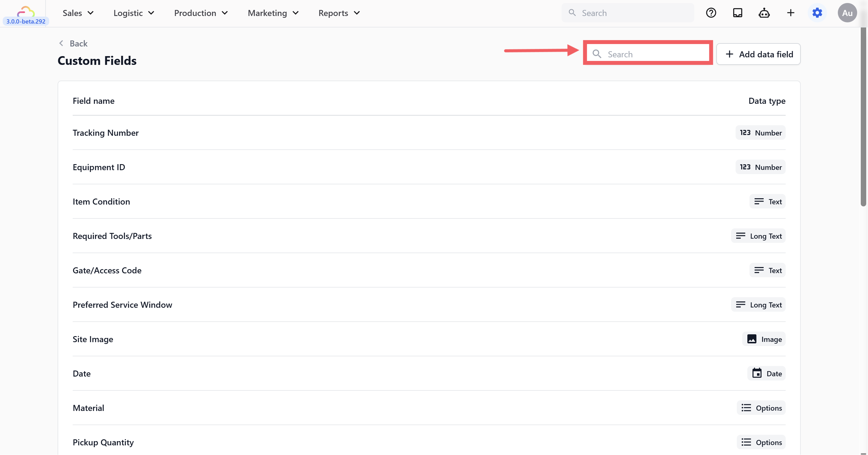Click the tablet/inbox icon in top bar

(x=738, y=13)
